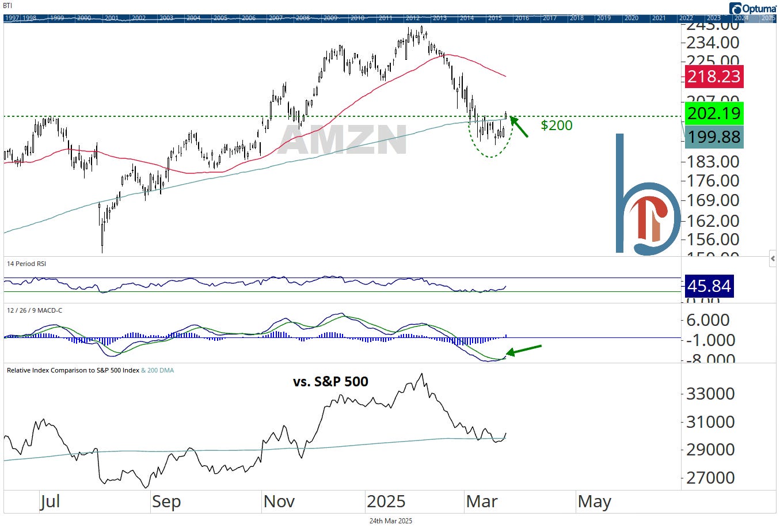The width and height of the screenshot is (780, 532).
Task: Click 162.00 on the price axis
Action: click(713, 221)
